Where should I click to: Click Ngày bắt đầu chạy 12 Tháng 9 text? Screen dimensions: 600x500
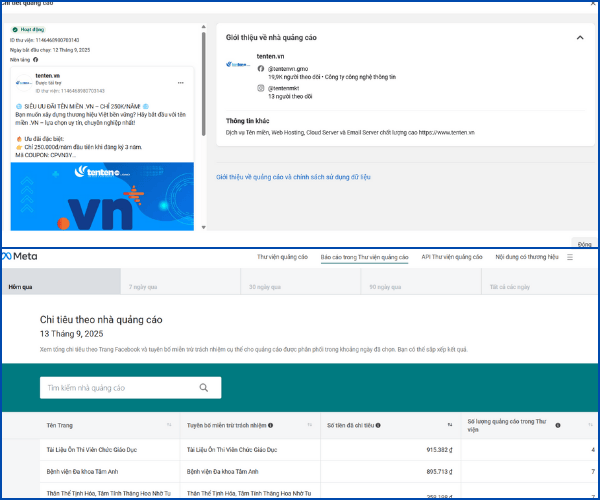pyautogui.click(x=50, y=50)
